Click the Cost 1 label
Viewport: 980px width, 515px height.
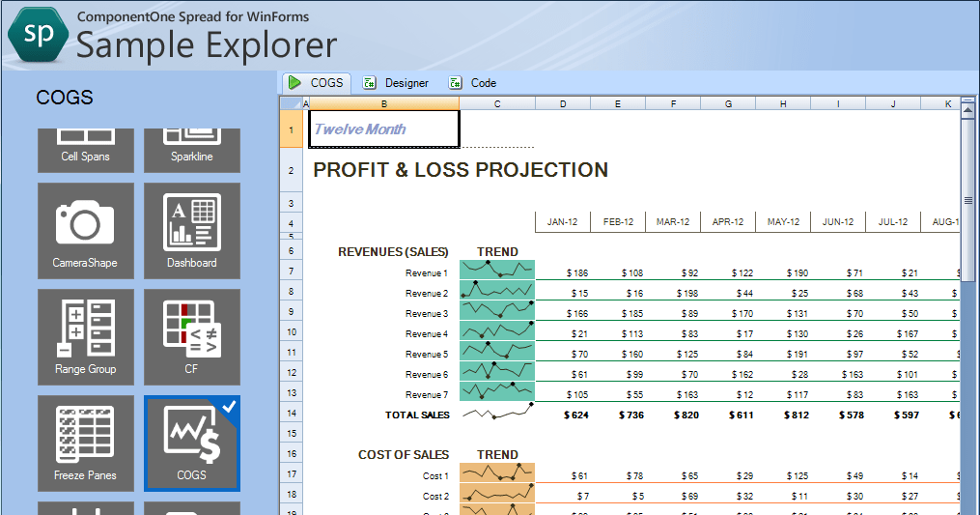pyautogui.click(x=435, y=476)
